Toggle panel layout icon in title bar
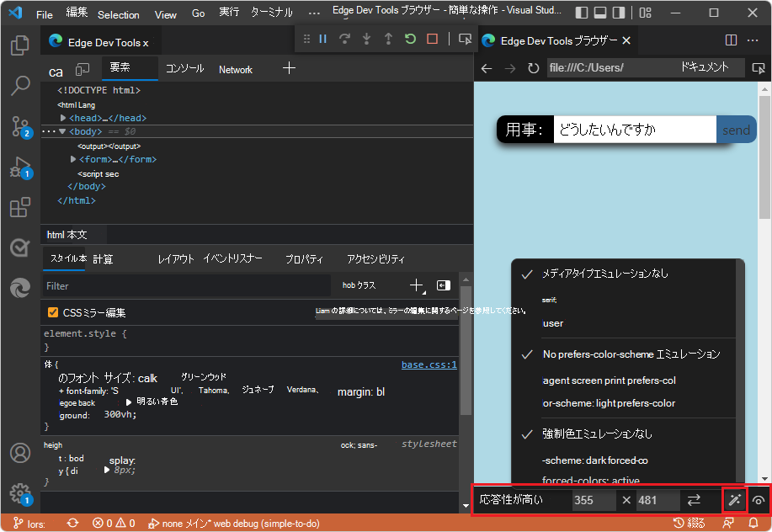 (x=600, y=13)
